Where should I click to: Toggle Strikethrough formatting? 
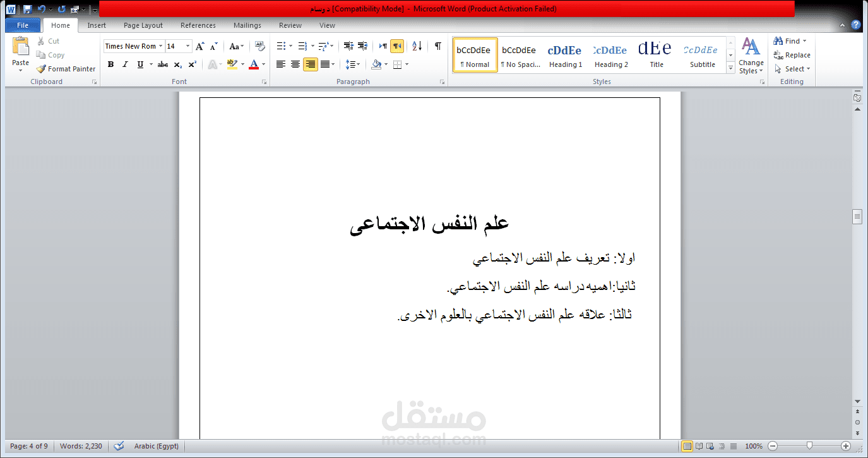point(163,64)
